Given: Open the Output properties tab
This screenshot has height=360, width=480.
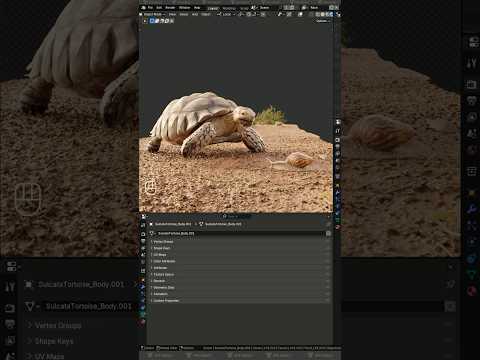Looking at the screenshot, I should [x=143, y=241].
